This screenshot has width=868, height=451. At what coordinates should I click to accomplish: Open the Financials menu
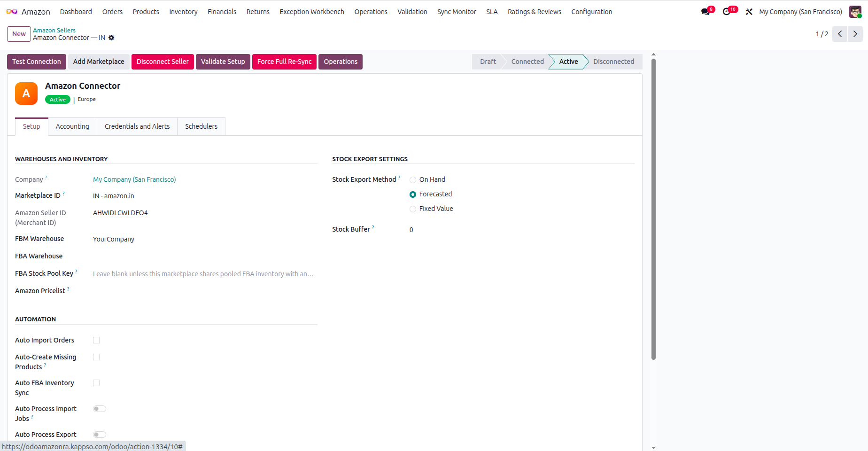[x=222, y=12]
